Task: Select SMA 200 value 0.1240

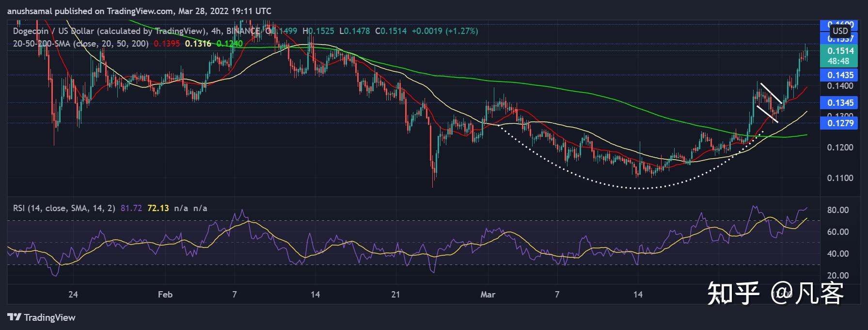Action: pyautogui.click(x=230, y=44)
